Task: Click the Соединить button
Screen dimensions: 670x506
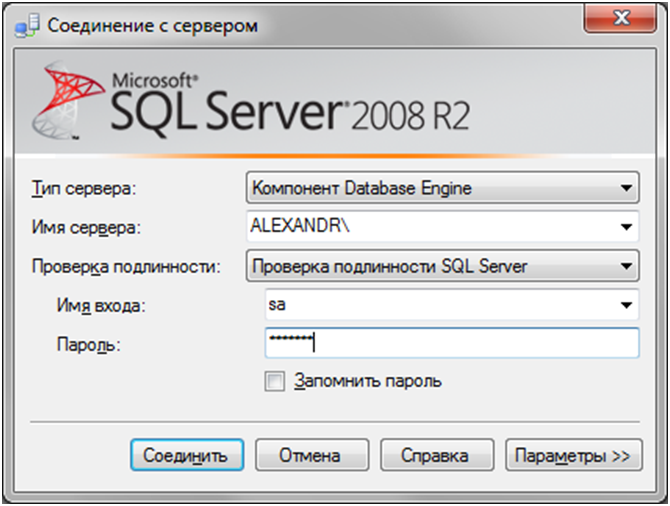Action: click(187, 455)
